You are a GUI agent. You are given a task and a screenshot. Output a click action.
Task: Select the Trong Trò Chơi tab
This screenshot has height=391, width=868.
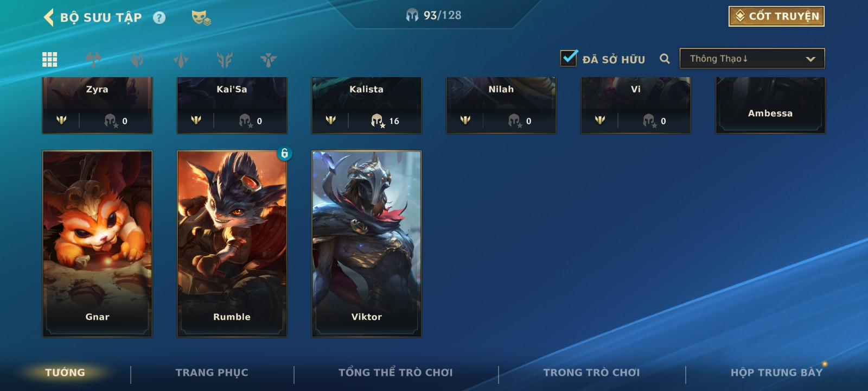591,373
